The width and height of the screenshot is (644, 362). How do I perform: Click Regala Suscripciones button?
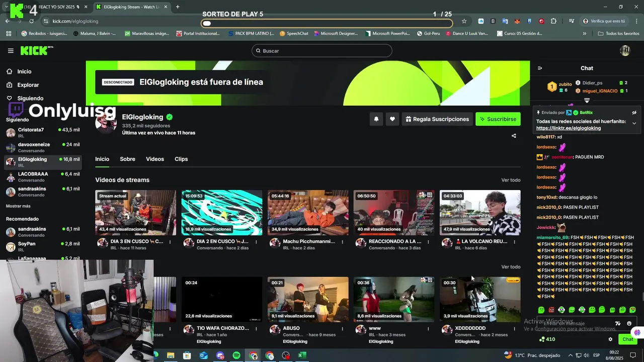(436, 119)
